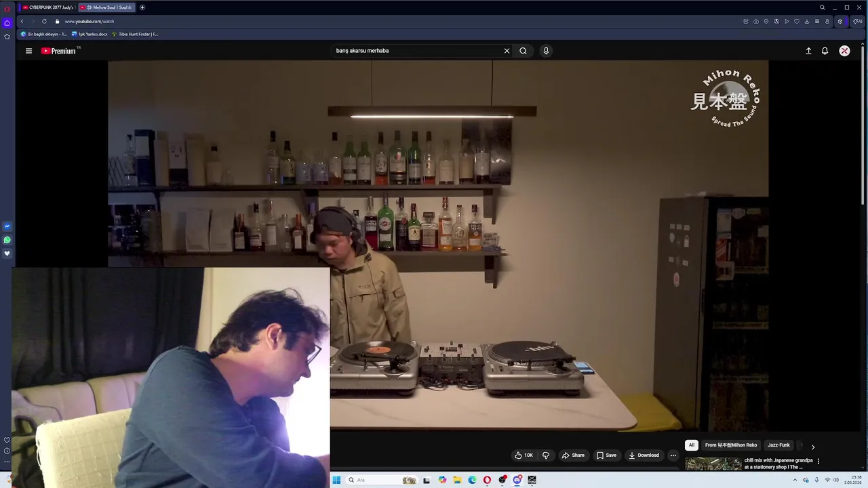Open the 'Işık Yankısı.docx' bookmark
This screenshot has height=488, width=868.
coord(90,34)
